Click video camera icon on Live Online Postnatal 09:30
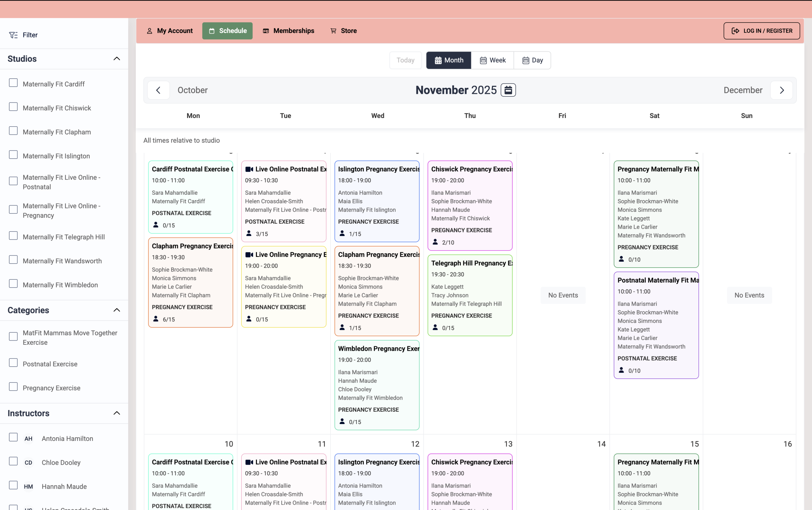Screen dimensions: 812x510 click(x=249, y=169)
